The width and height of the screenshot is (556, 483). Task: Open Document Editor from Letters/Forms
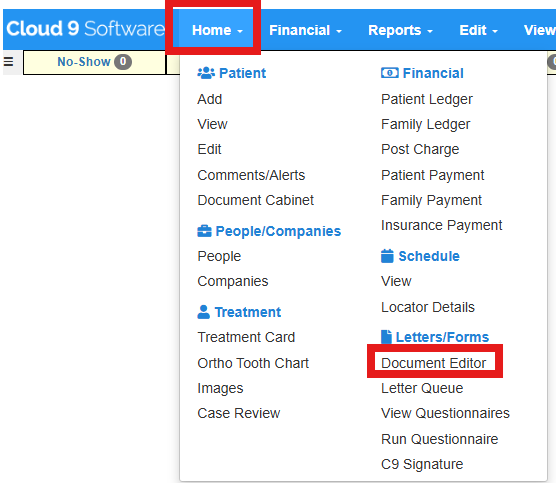[x=433, y=363]
